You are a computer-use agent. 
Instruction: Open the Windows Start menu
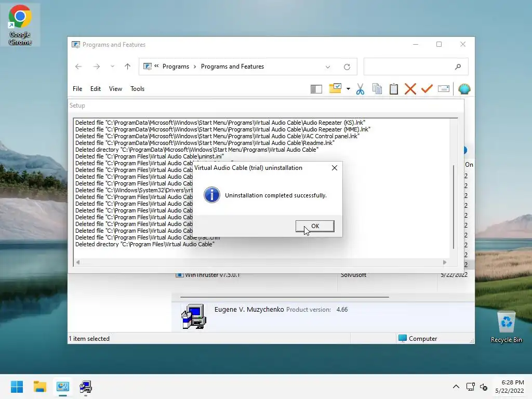17,387
